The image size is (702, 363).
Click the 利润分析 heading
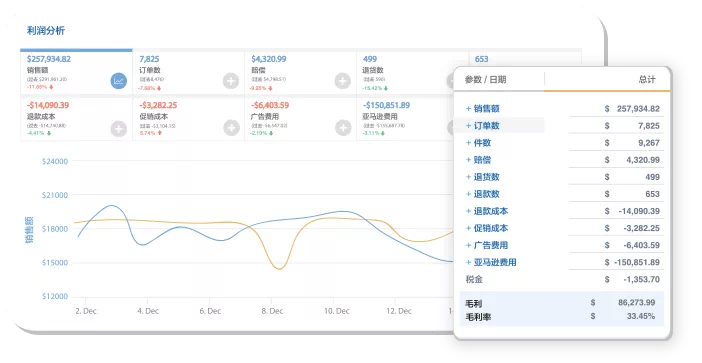(46, 30)
